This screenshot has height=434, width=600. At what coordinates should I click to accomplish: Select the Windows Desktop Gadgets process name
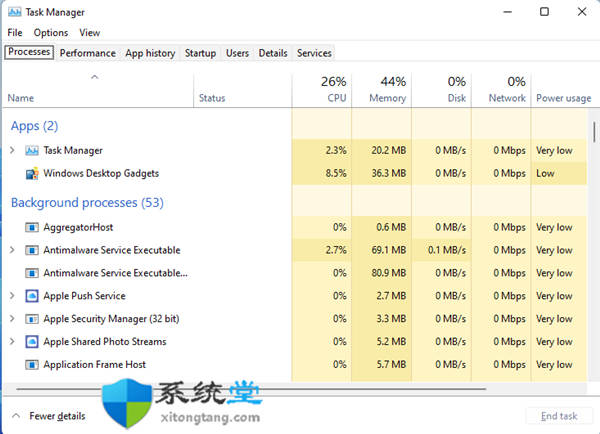click(x=101, y=173)
